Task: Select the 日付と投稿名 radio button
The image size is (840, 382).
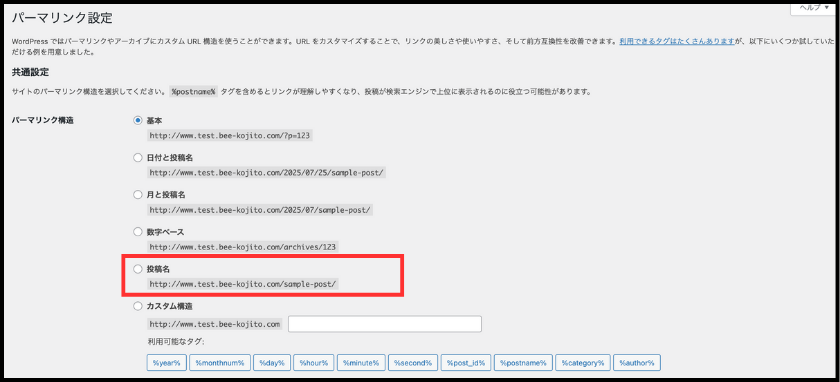Action: (x=138, y=158)
